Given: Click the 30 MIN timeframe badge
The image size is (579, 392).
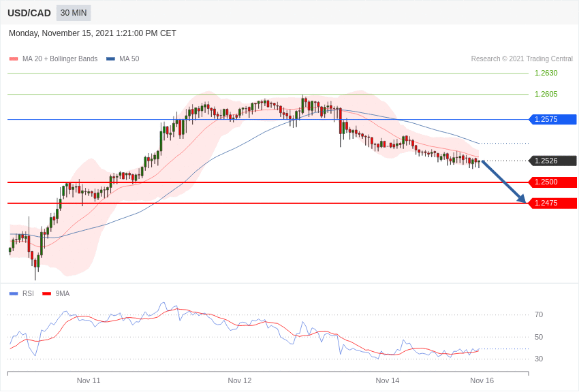Looking at the screenshot, I should (74, 13).
